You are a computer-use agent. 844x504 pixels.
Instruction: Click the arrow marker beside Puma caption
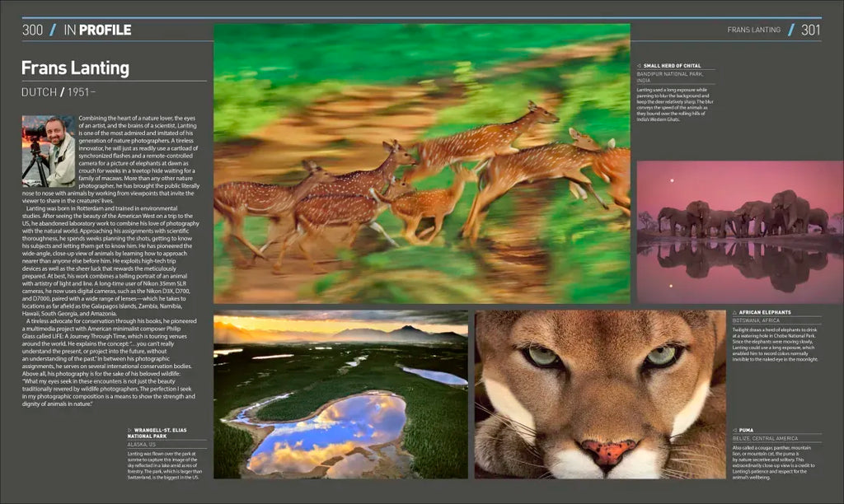[x=734, y=430]
